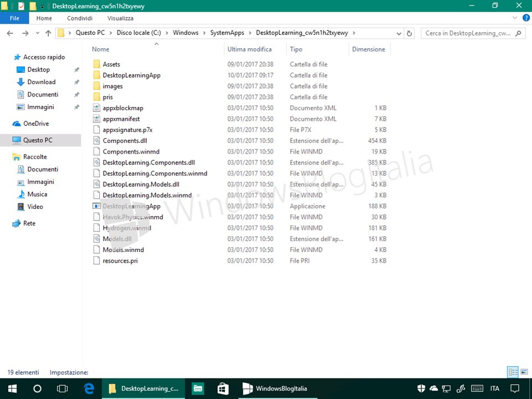Open OneDrive in the navigation pane

pyautogui.click(x=36, y=124)
